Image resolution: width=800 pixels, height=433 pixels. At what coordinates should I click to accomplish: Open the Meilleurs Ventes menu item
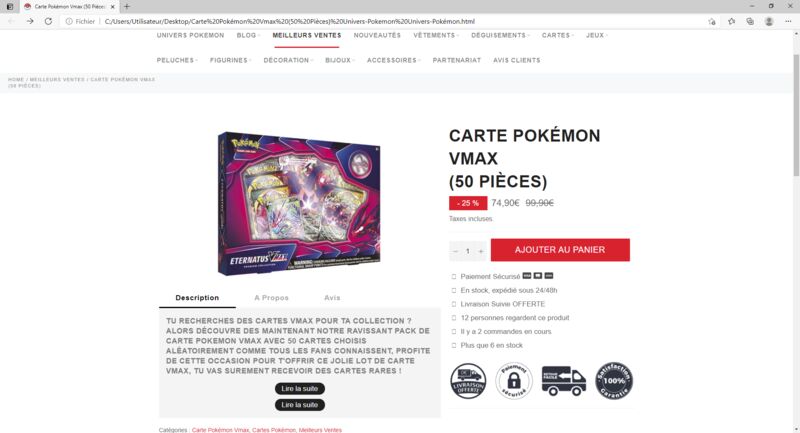click(307, 35)
